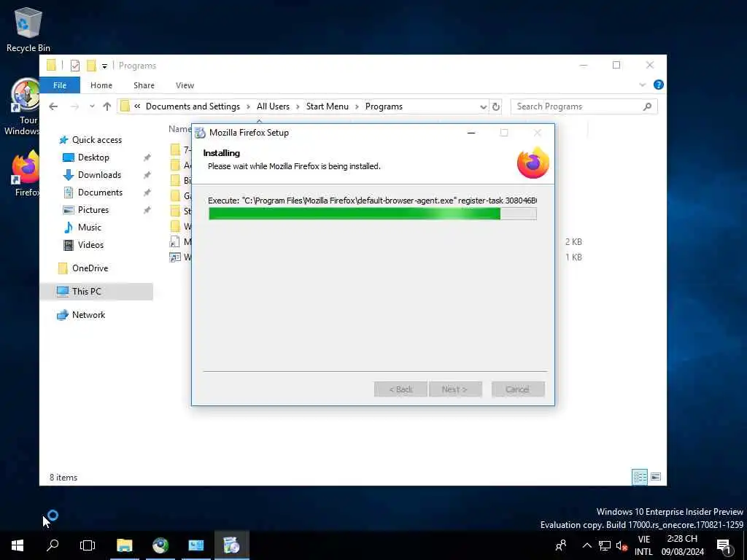Refresh the Programs folder view

[x=496, y=106]
